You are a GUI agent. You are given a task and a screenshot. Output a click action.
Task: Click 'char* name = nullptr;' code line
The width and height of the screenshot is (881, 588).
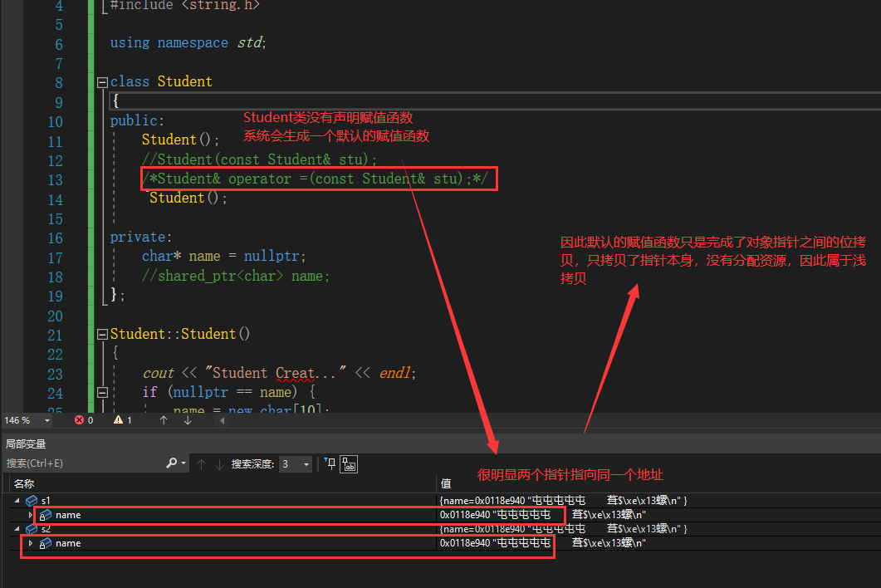point(223,257)
